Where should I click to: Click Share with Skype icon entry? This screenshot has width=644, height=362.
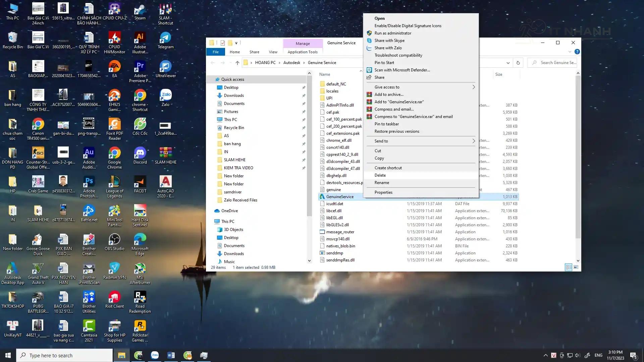click(x=369, y=41)
